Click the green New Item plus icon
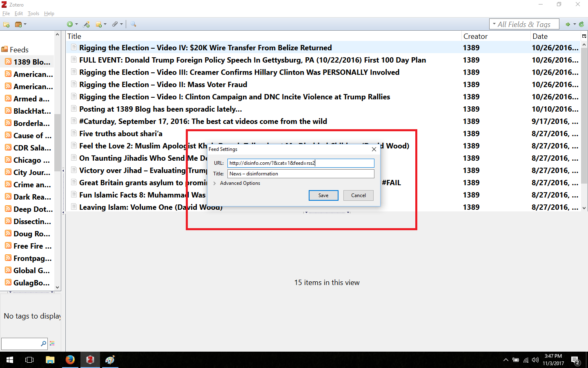Image resolution: width=588 pixels, height=368 pixels. pyautogui.click(x=70, y=25)
